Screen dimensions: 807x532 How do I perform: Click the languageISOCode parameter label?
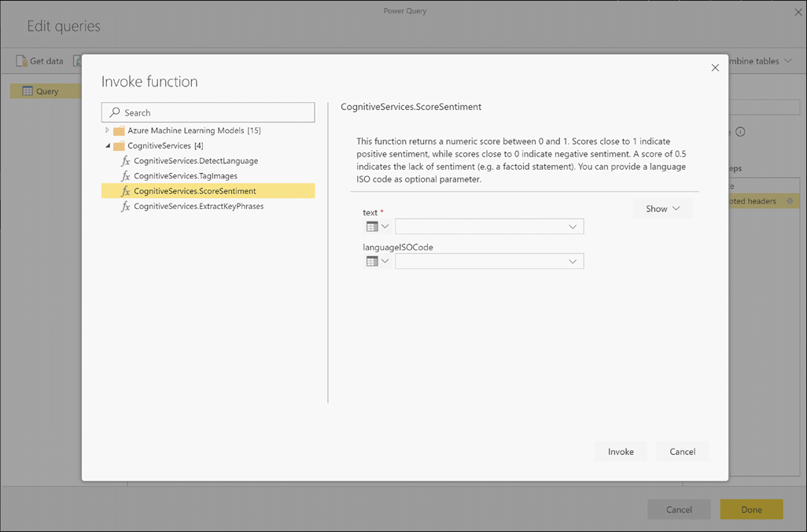tap(398, 248)
